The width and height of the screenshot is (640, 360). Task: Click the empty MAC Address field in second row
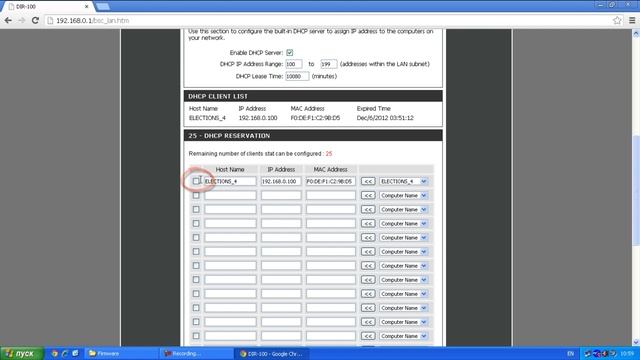[331, 196]
